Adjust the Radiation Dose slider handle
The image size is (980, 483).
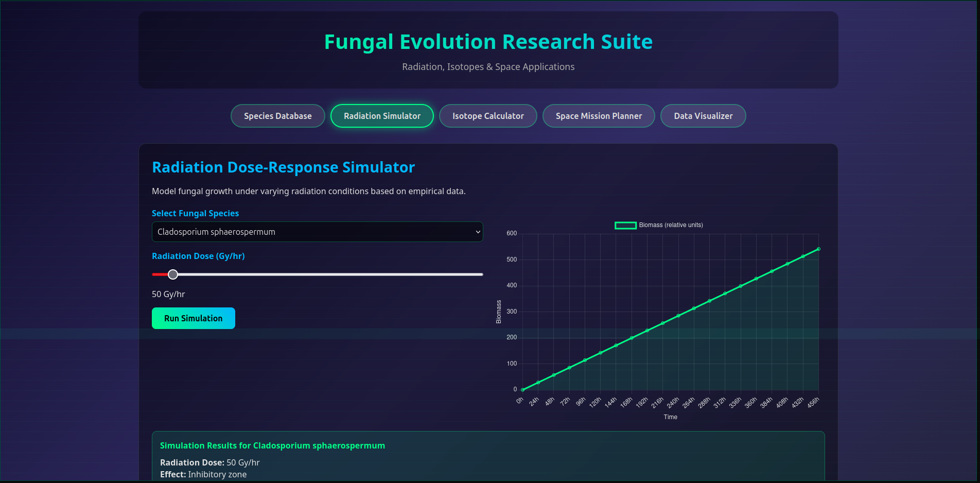click(x=172, y=274)
